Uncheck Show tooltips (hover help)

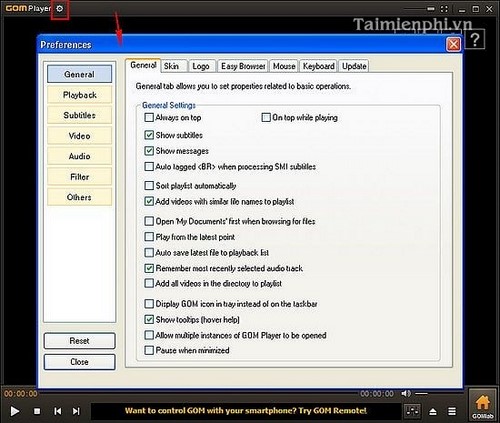click(149, 320)
